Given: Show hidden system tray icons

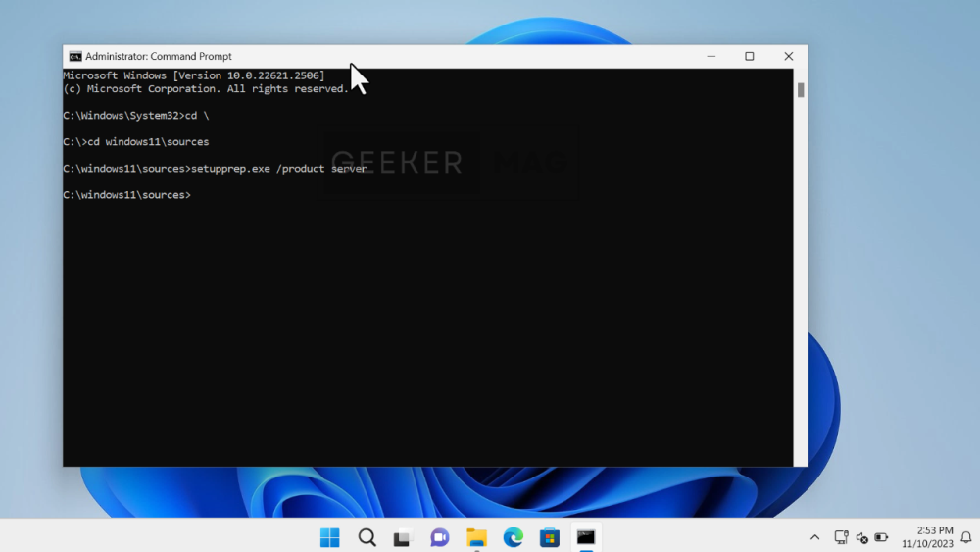Looking at the screenshot, I should (x=814, y=537).
